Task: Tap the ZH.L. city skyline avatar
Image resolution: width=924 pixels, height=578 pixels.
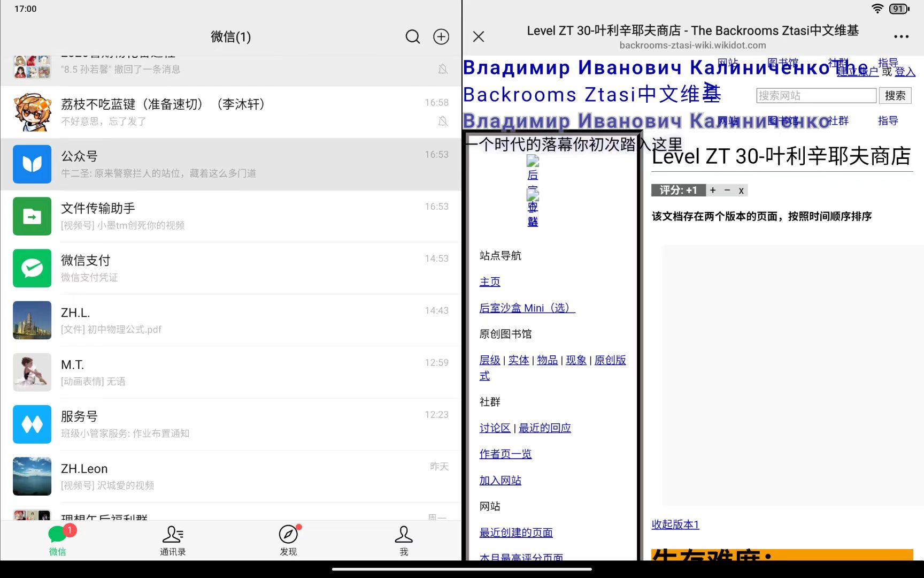Action: pos(32,320)
